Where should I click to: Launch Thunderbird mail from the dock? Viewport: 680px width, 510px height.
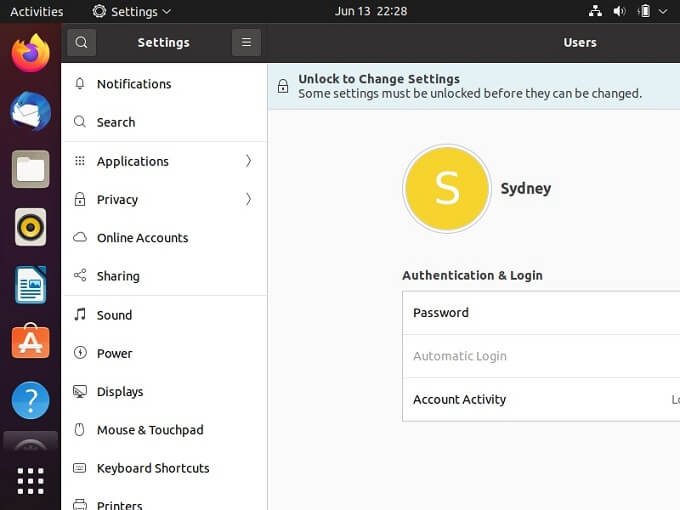pyautogui.click(x=30, y=110)
